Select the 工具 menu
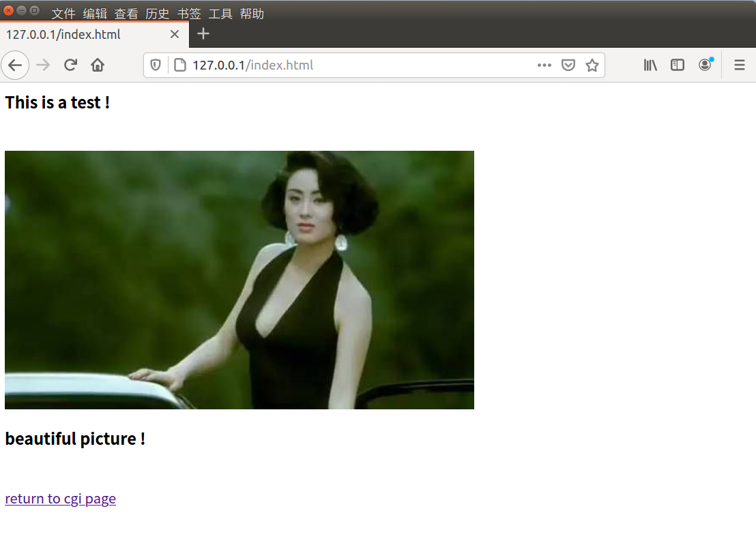 [x=220, y=13]
